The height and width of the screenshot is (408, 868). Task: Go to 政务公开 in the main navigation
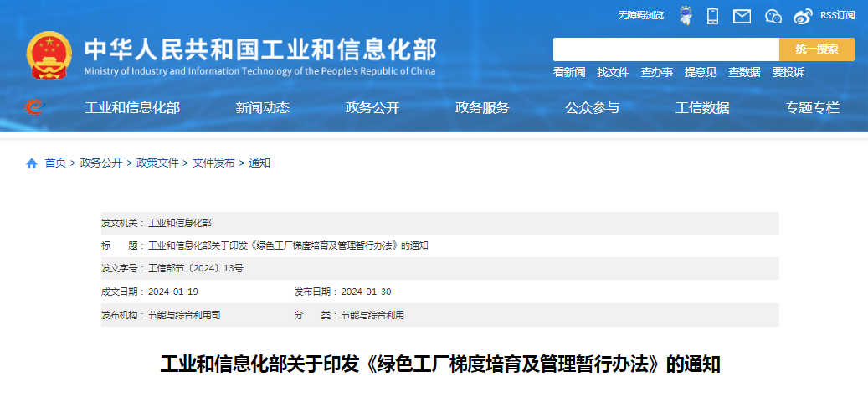point(372,107)
